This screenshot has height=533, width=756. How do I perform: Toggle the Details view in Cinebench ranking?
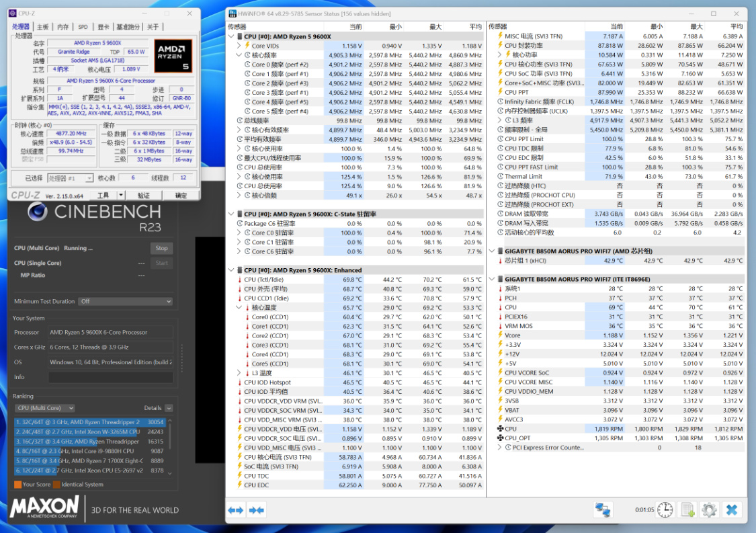[x=169, y=408]
